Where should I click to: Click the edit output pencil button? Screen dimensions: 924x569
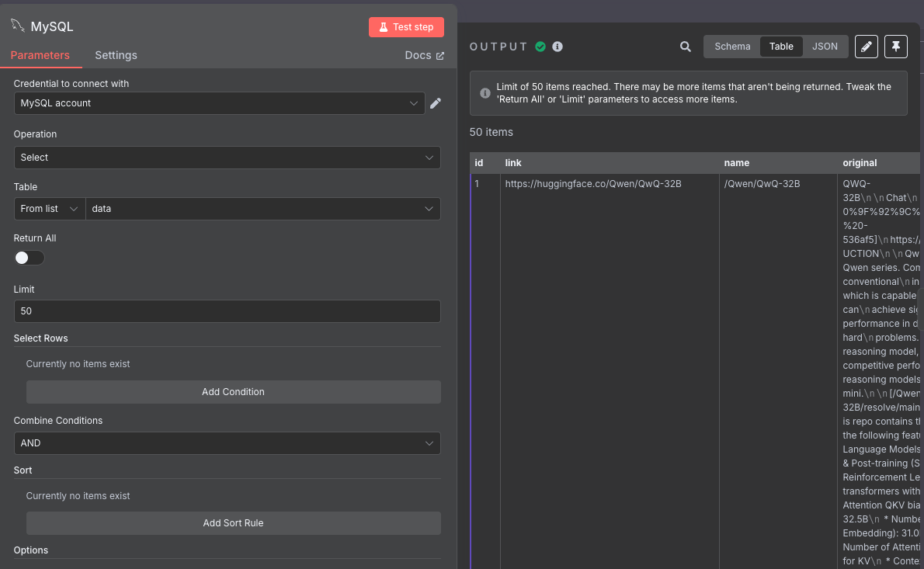(867, 47)
